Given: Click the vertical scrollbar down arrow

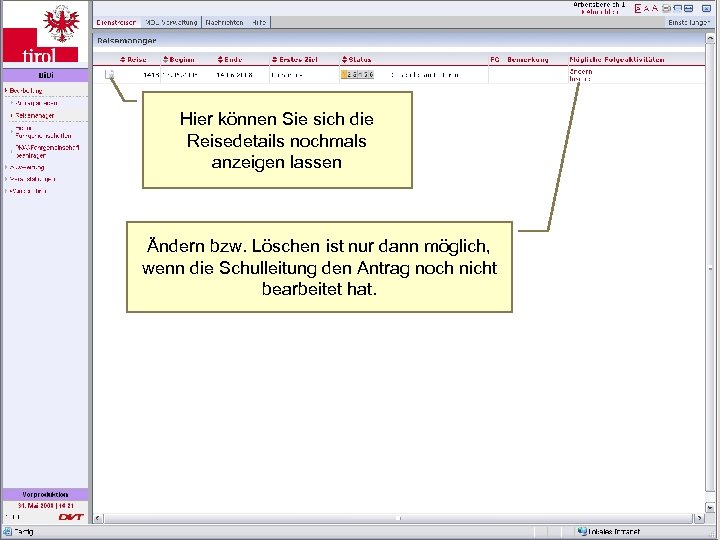Looking at the screenshot, I should (x=710, y=507).
